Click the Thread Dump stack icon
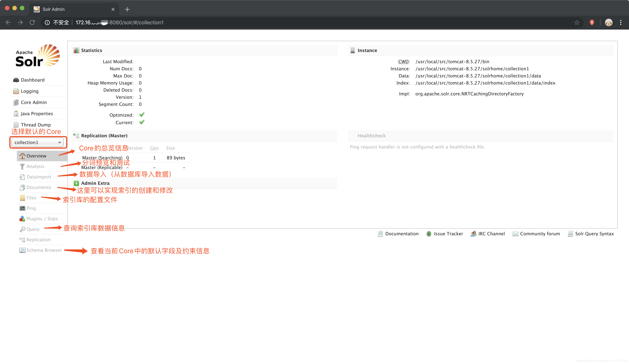This screenshot has height=364, width=629. click(16, 125)
